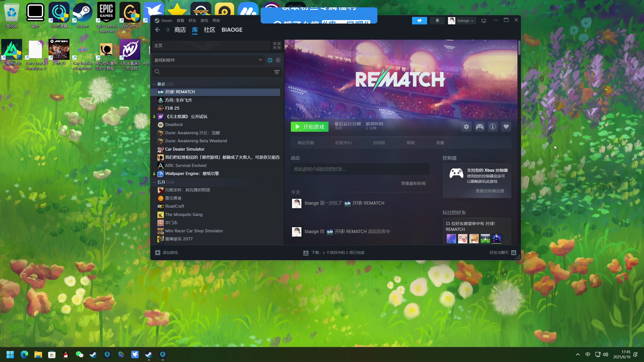644x362 pixels.
Task: Show REMATCH game info icon
Action: [493, 127]
